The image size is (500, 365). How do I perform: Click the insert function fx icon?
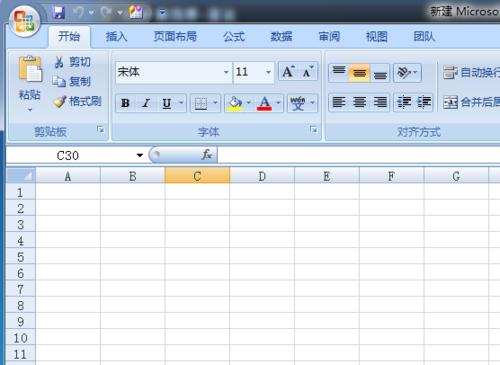[206, 155]
